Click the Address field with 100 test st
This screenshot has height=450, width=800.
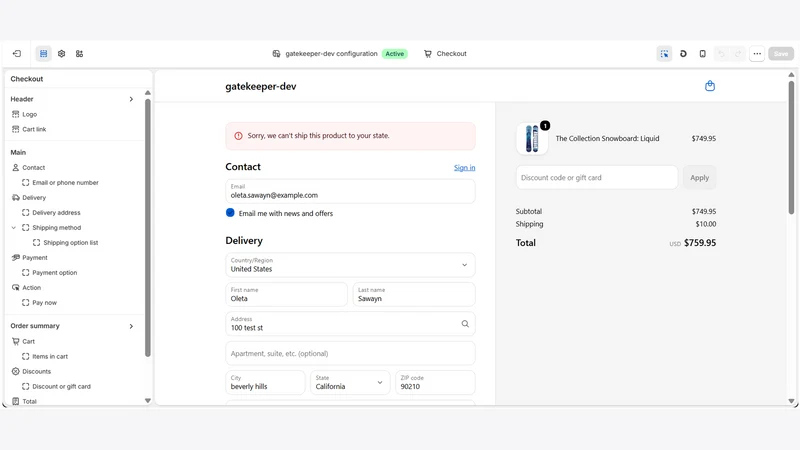coord(350,323)
